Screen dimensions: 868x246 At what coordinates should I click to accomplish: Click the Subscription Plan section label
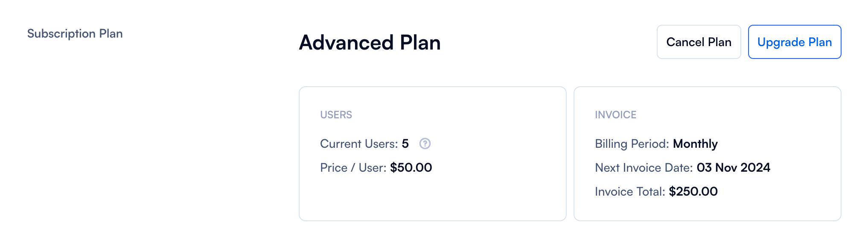pyautogui.click(x=75, y=34)
